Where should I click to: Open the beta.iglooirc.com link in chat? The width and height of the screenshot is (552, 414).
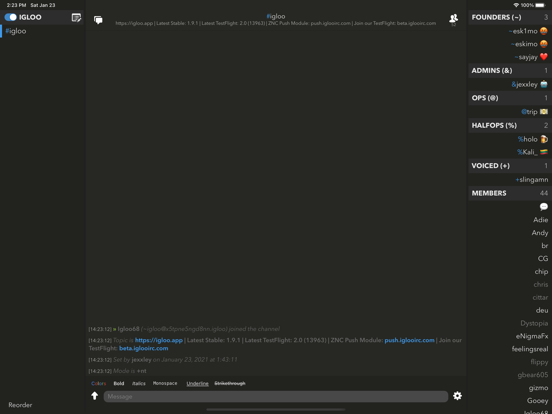tap(144, 348)
